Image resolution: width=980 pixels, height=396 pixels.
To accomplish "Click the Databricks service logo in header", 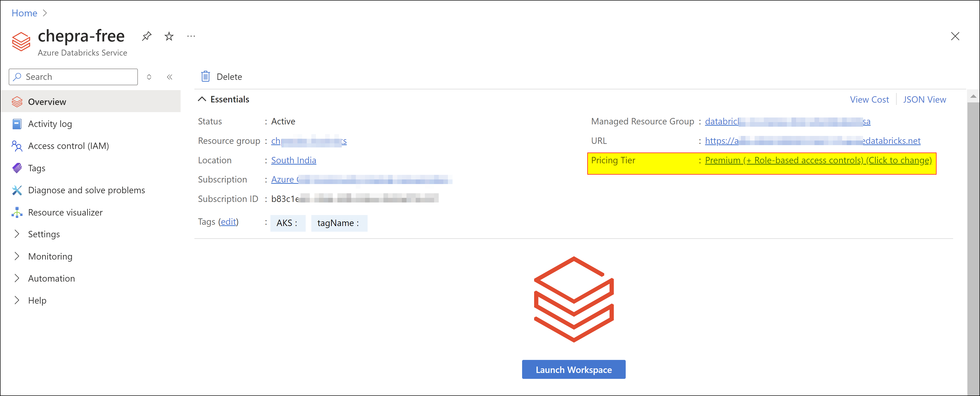I will (x=21, y=41).
